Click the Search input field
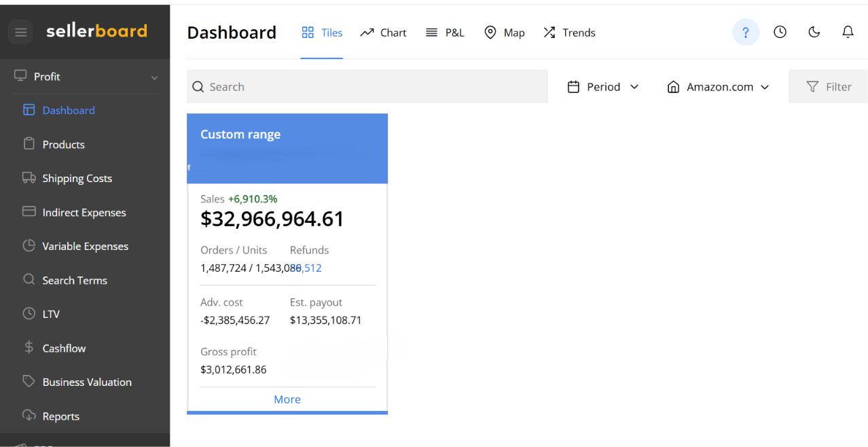Image resolution: width=868 pixels, height=447 pixels. click(x=367, y=87)
